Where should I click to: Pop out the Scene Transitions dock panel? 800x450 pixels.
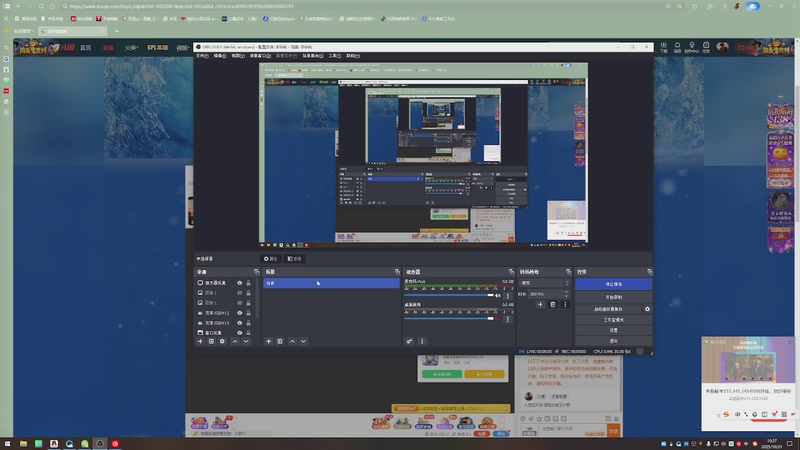[568, 272]
